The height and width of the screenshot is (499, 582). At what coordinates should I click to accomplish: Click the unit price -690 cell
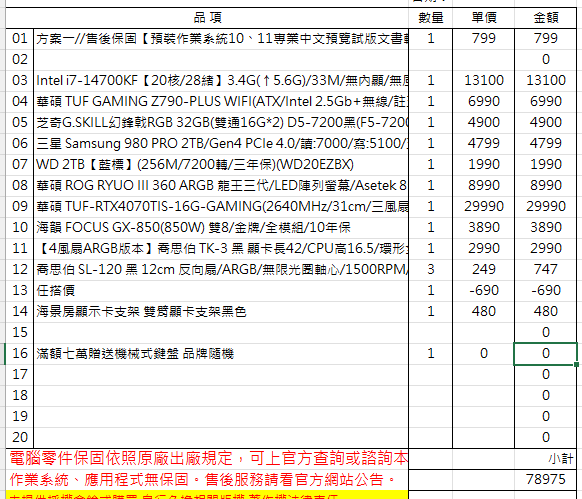pos(484,290)
